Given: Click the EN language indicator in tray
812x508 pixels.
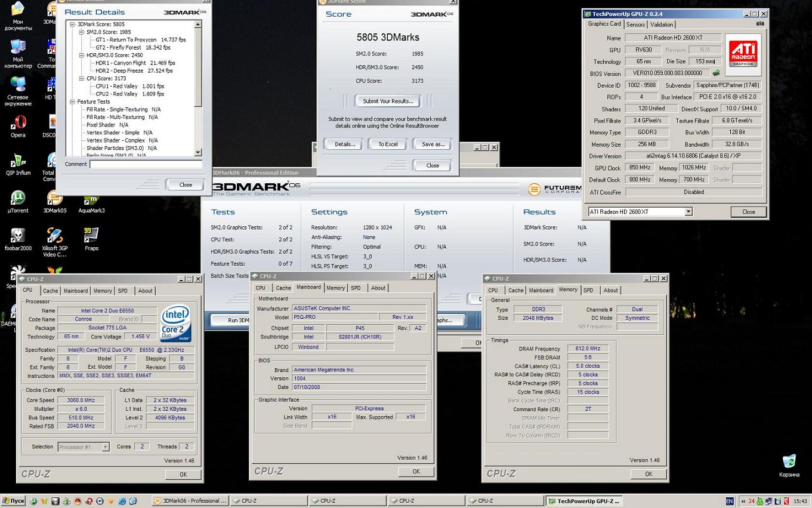Looking at the screenshot, I should pos(729,501).
